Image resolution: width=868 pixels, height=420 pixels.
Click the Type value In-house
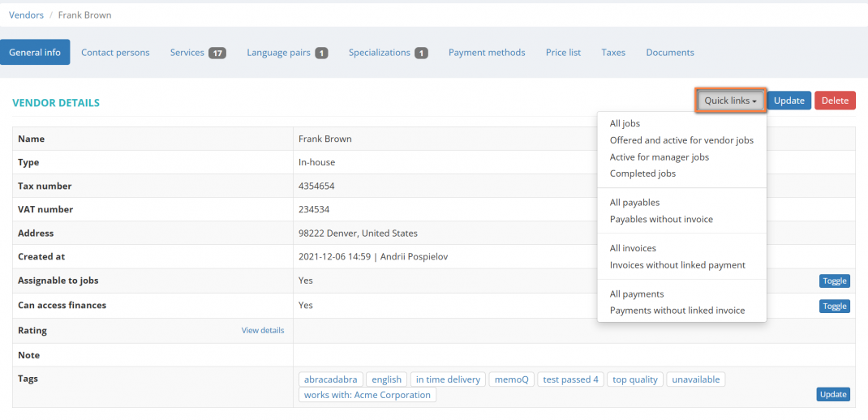coord(316,163)
